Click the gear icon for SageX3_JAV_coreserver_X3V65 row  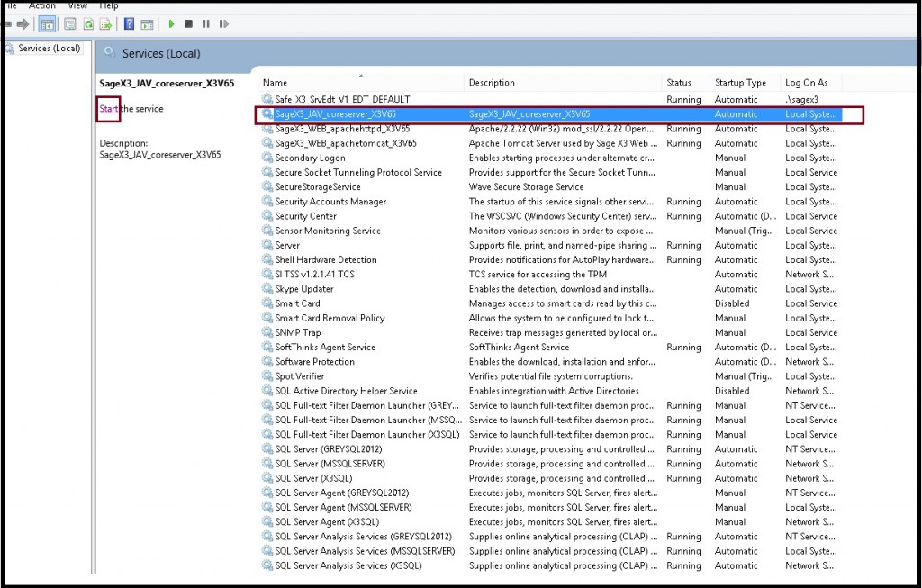pos(267,114)
